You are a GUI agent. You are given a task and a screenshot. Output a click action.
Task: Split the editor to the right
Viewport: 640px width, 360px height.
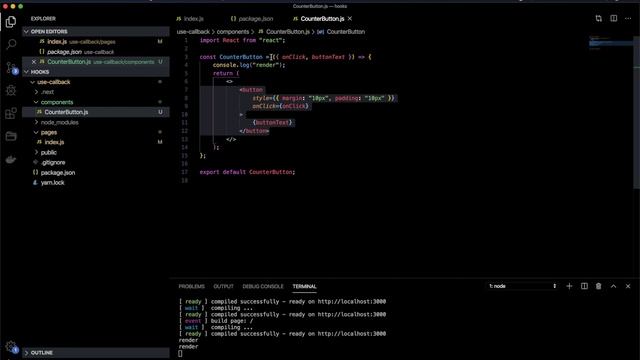(613, 19)
